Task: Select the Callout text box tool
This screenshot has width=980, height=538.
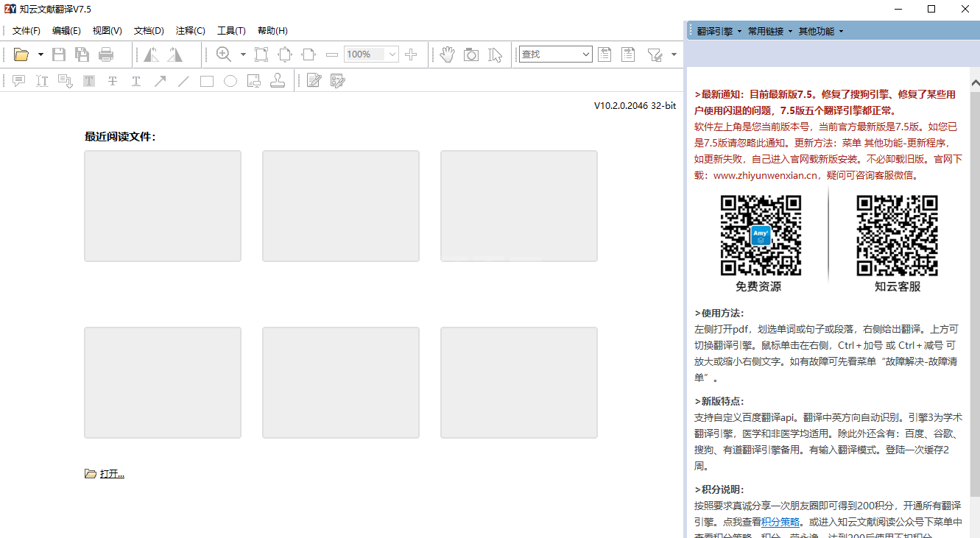Action: coord(66,81)
